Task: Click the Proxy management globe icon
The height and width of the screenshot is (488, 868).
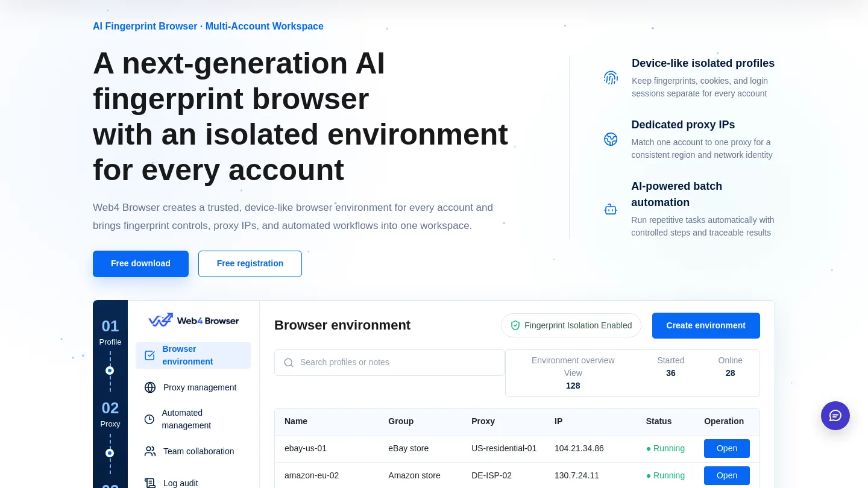Action: [x=150, y=387]
